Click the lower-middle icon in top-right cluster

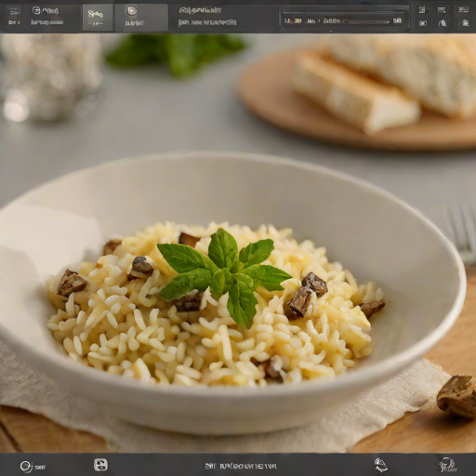[443, 23]
